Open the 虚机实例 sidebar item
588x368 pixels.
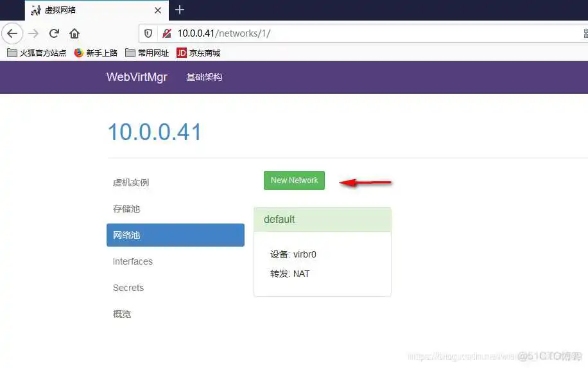click(175, 182)
